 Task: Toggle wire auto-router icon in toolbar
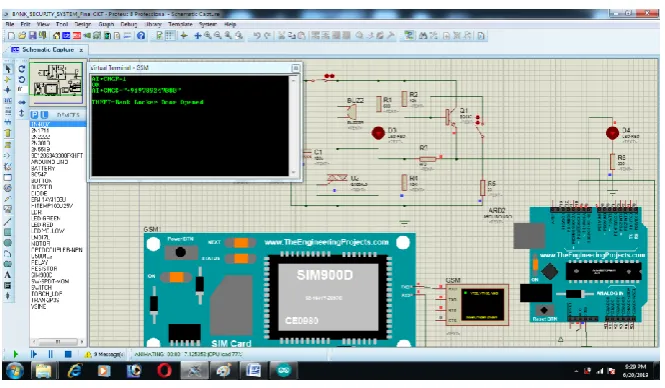[409, 36]
